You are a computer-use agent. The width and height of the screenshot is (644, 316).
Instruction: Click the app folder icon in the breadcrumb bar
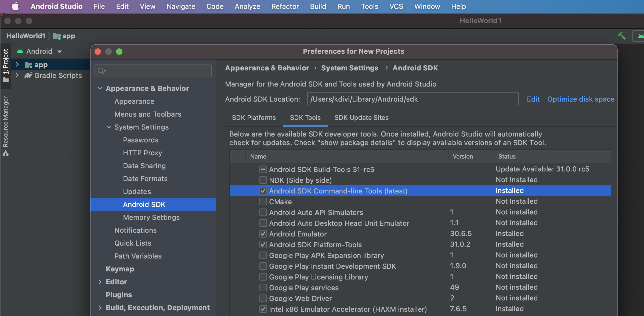pos(57,36)
